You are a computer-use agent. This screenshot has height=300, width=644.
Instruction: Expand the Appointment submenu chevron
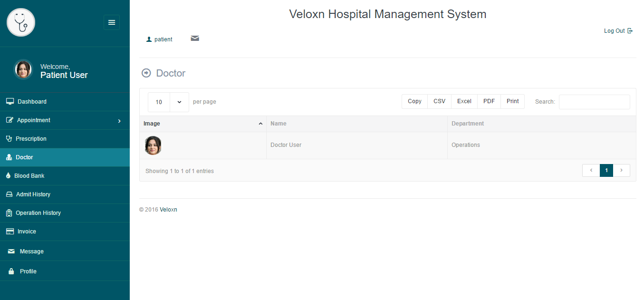pos(119,121)
